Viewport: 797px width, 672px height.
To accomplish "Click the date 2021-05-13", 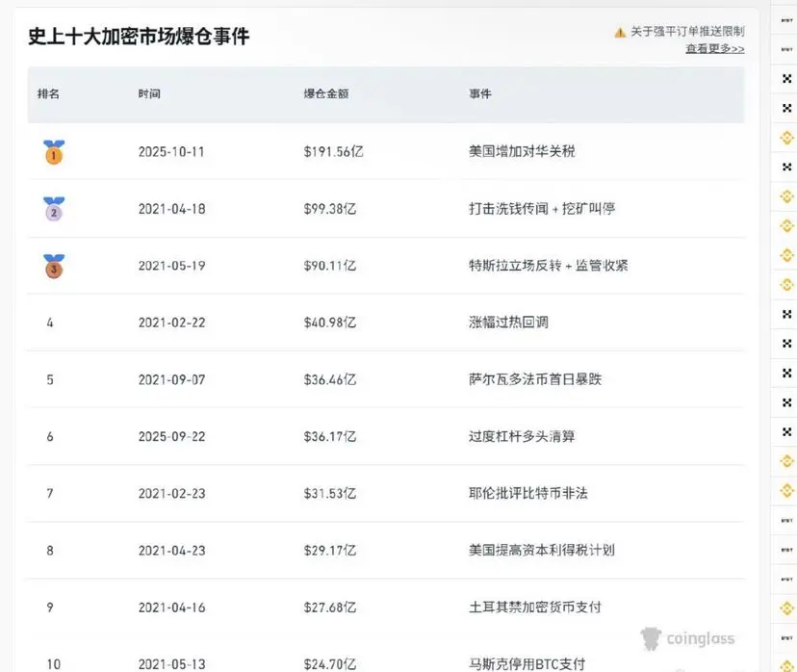I will 171,664.
